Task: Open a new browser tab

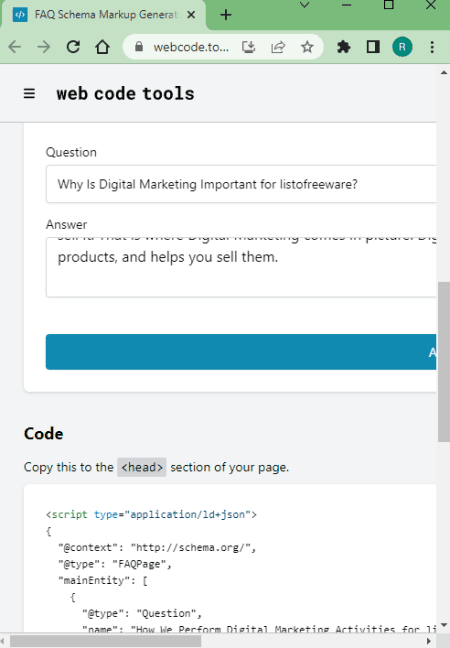Action: (226, 15)
